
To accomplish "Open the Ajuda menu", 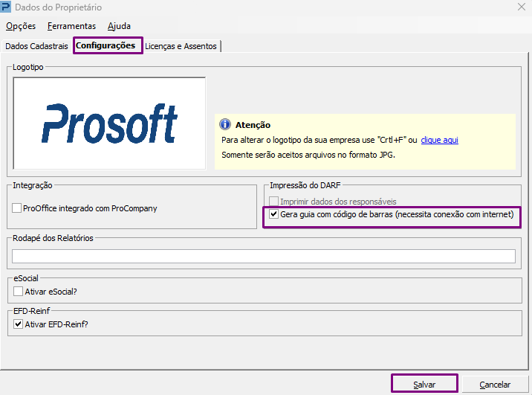I will pyautogui.click(x=119, y=26).
